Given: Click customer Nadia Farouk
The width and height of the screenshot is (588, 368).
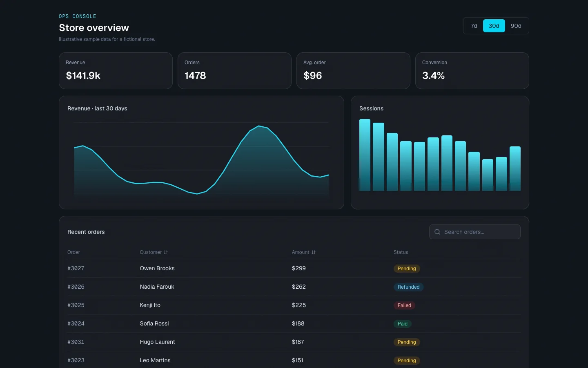Looking at the screenshot, I should point(157,287).
